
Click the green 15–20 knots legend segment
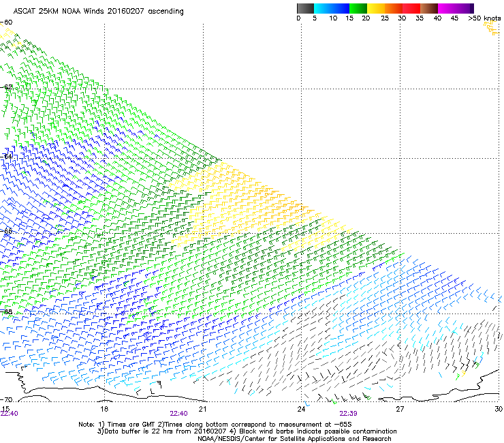358,8
